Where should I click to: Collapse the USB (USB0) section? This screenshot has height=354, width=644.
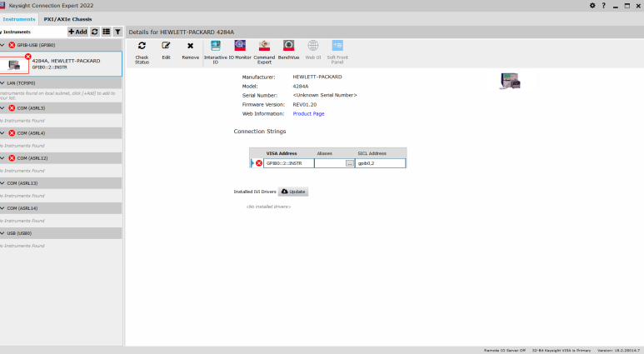2,233
